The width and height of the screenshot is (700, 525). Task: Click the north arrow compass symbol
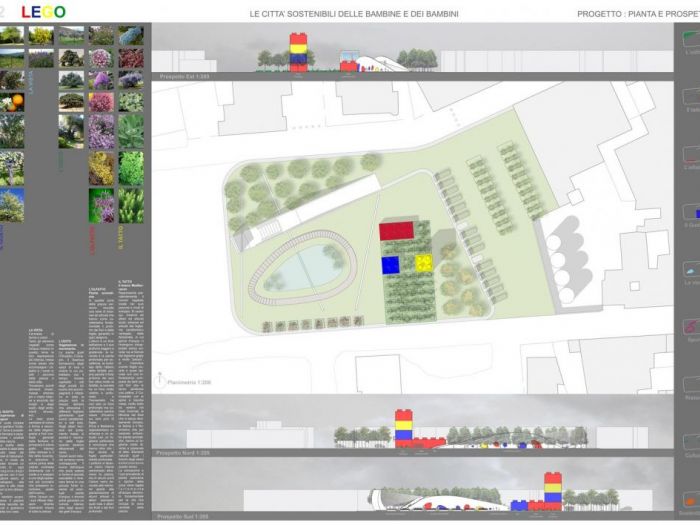coord(159,379)
